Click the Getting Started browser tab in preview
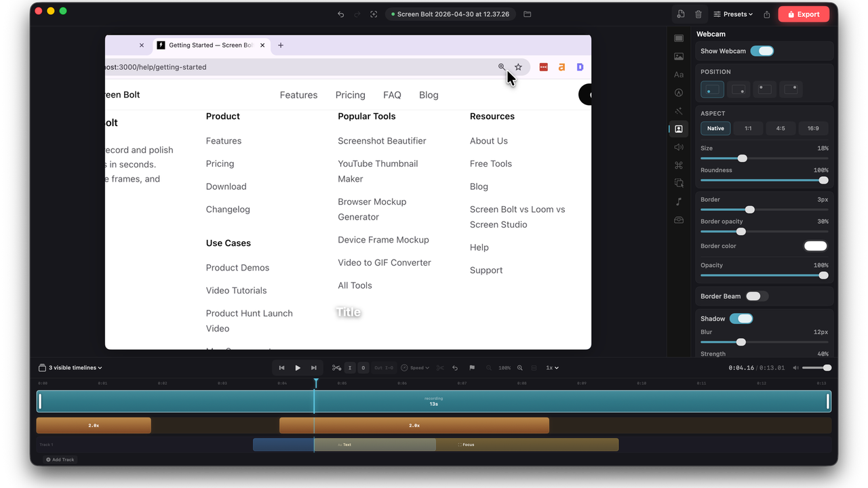868x488 pixels. [212, 45]
